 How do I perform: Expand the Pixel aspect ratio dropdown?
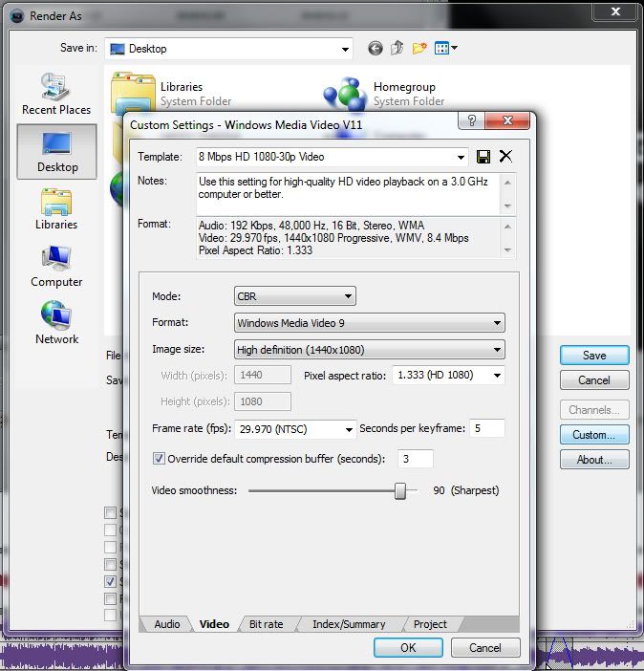(448, 376)
